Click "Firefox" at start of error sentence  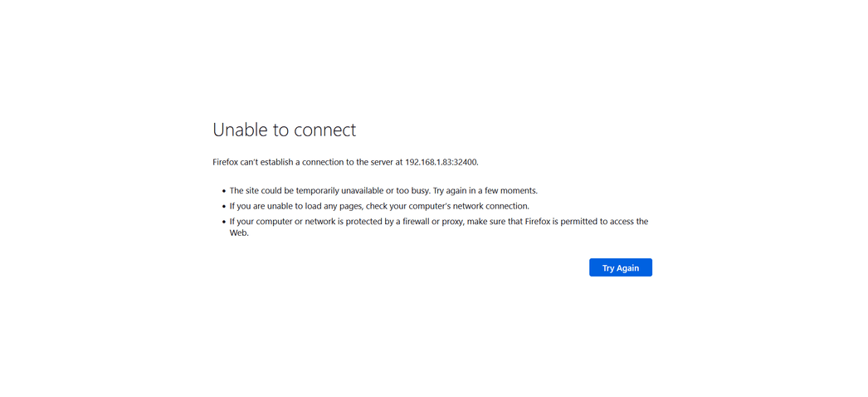click(226, 162)
